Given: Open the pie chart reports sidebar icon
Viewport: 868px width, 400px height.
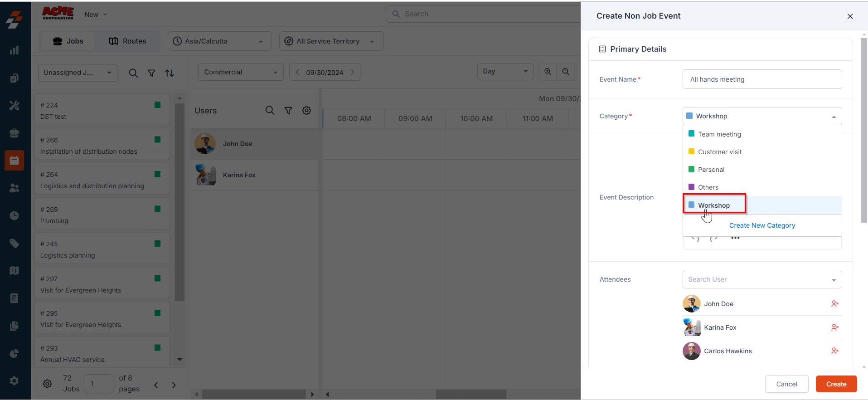Looking at the screenshot, I should click(x=15, y=353).
